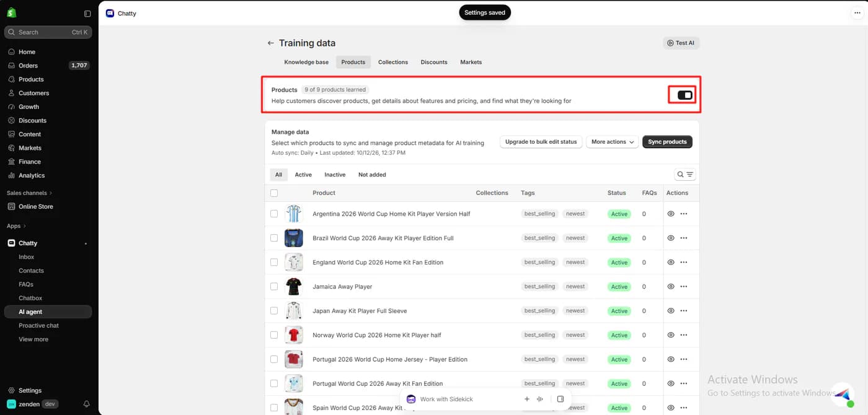Viewport: 868px width, 415px height.
Task: View the England Home Kit product eye icon
Action: click(x=670, y=263)
